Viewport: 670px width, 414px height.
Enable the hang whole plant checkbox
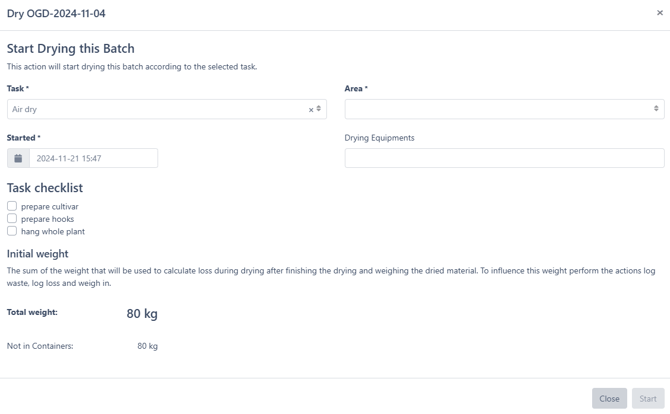(12, 231)
